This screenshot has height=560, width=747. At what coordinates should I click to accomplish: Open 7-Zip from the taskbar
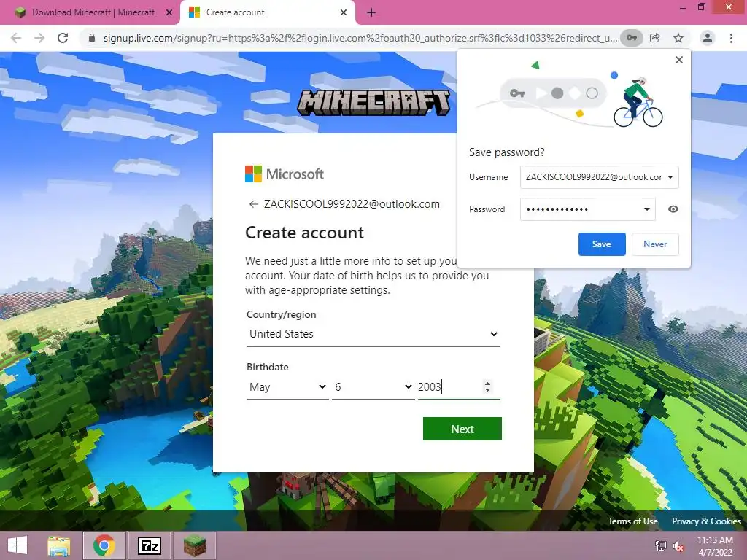coord(150,545)
